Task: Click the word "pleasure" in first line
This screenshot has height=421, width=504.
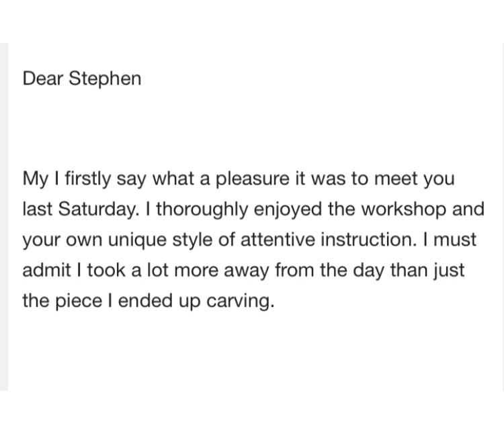Action: (253, 179)
